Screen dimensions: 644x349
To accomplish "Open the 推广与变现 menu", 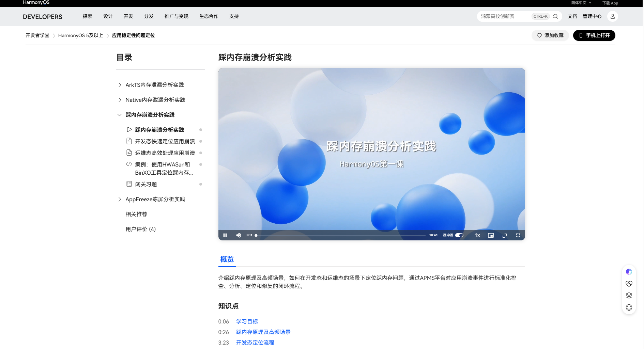I will (177, 16).
